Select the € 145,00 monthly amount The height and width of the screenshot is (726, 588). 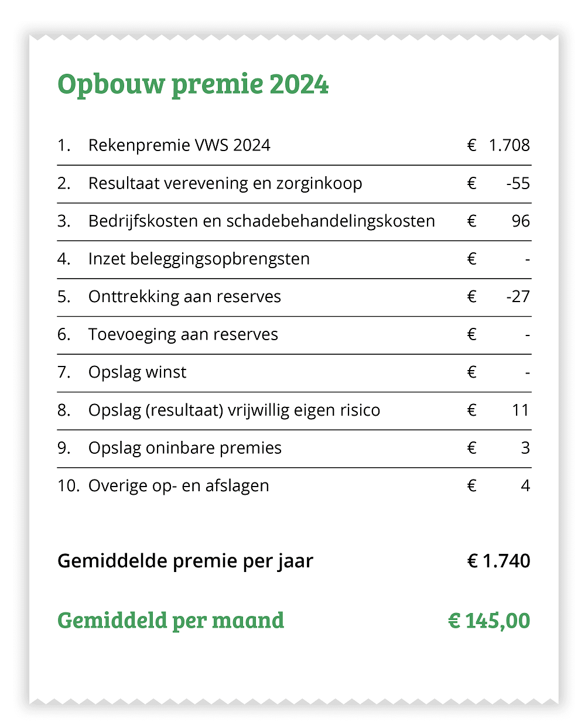click(x=489, y=621)
